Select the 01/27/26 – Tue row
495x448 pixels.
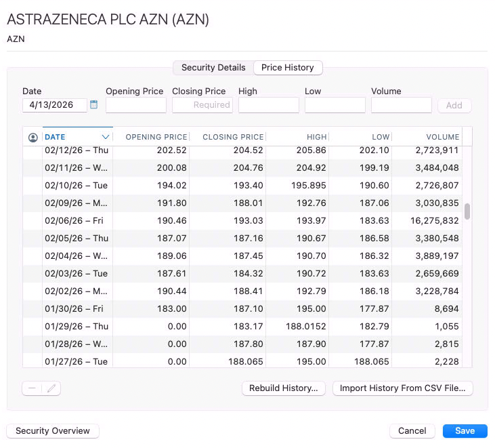coord(242,361)
